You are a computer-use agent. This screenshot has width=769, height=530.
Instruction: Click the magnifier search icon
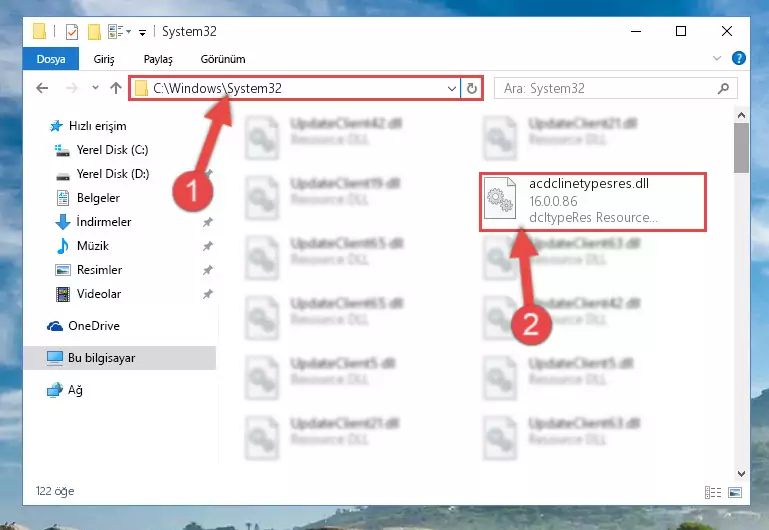(723, 88)
